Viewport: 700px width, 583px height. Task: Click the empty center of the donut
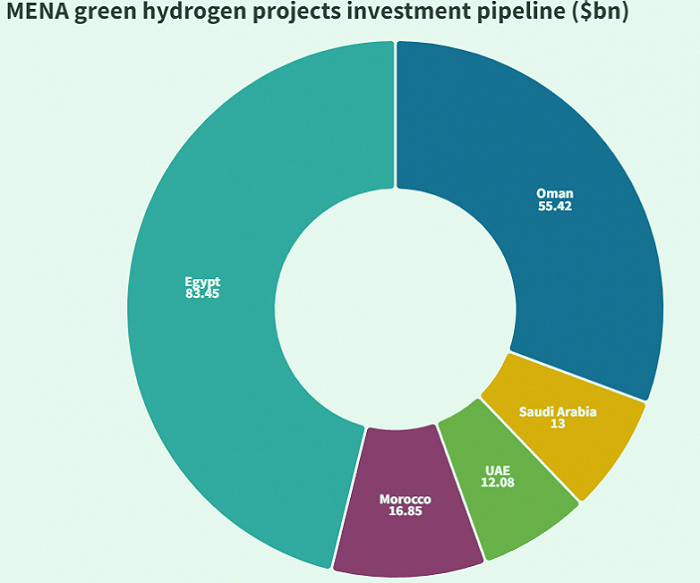tap(396, 308)
